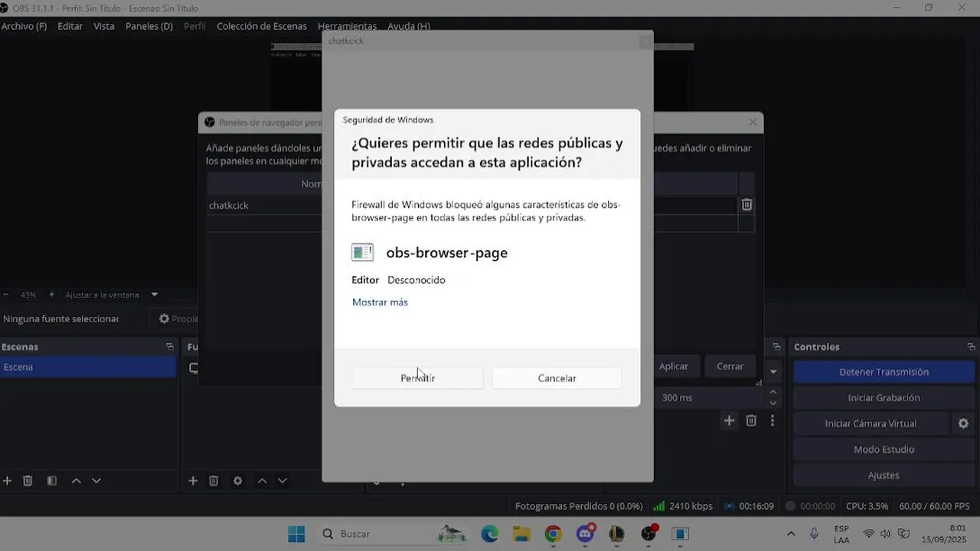This screenshot has width=980, height=551.
Task: Click ESP LAA language indicator
Action: point(841,533)
